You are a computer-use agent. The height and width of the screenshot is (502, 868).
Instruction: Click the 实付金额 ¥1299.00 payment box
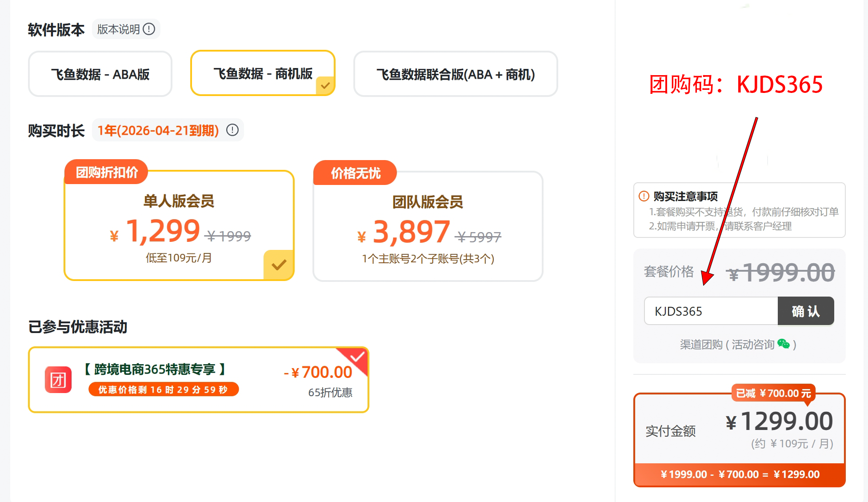click(x=739, y=440)
